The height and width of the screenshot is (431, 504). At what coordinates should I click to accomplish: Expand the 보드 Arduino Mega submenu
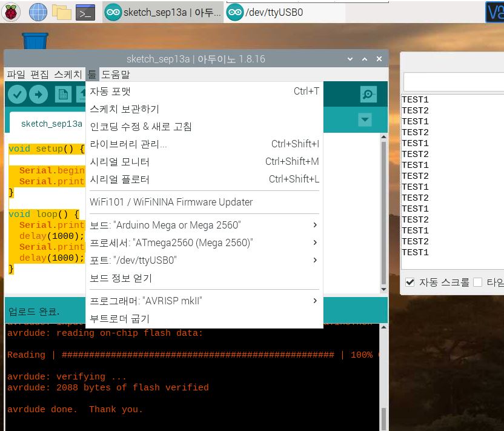click(204, 225)
